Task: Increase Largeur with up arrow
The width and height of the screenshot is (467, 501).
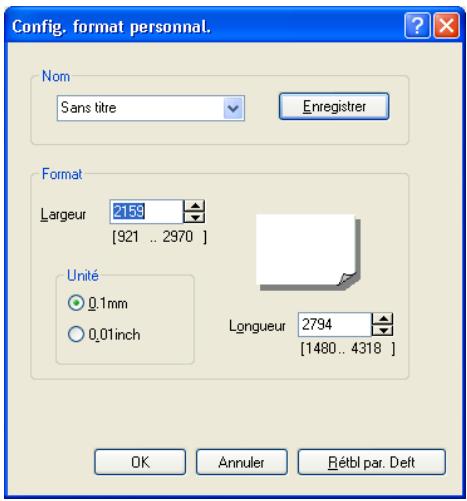Action: click(195, 206)
